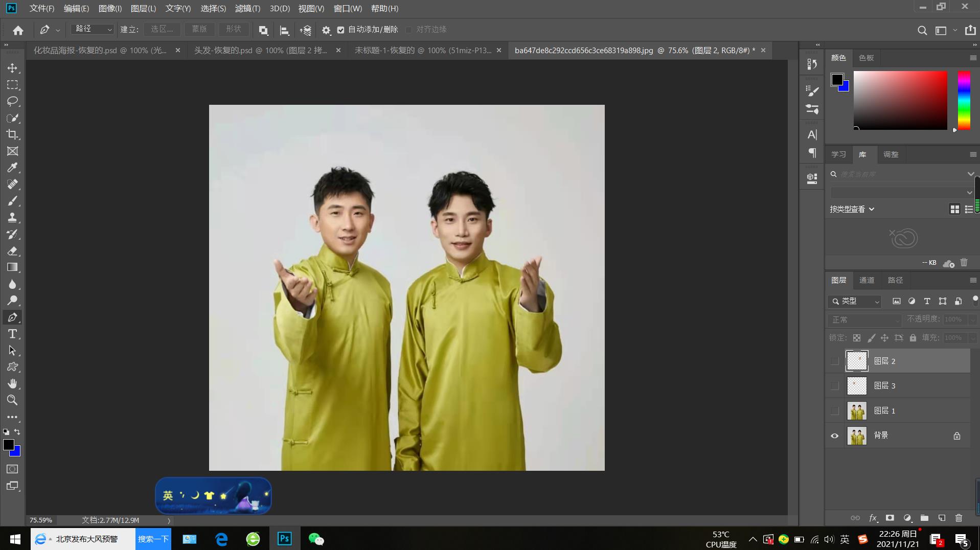
Task: Select the Pen tool in toolbar
Action: click(12, 317)
